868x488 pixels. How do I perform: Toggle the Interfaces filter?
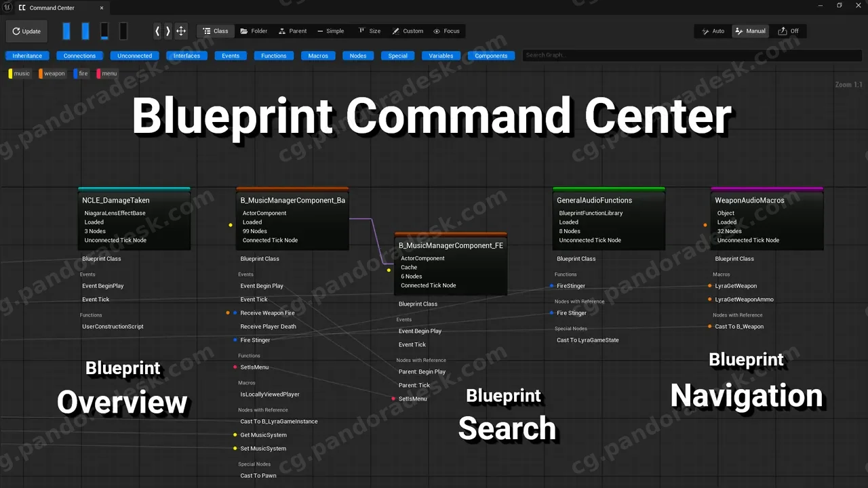pyautogui.click(x=186, y=56)
